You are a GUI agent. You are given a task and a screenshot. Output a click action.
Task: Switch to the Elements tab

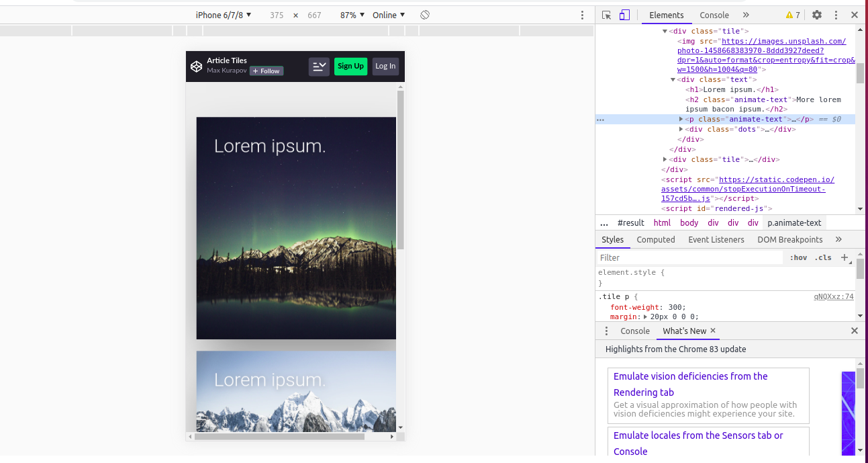click(x=667, y=15)
